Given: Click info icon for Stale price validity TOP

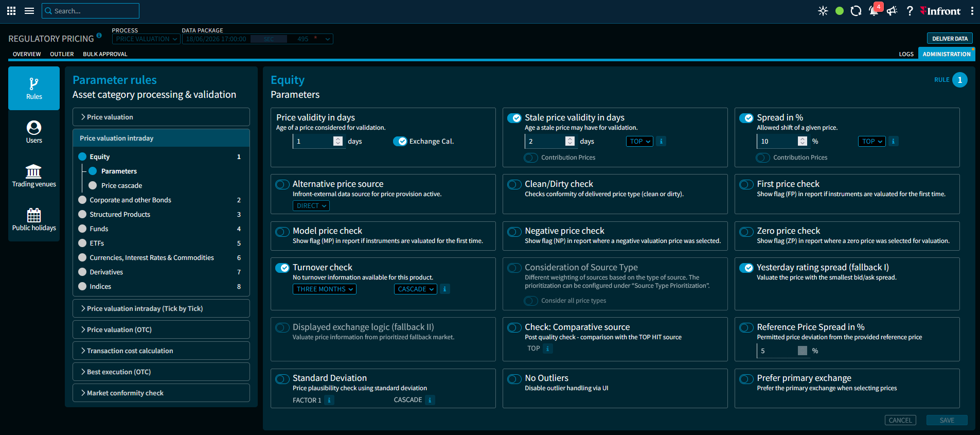Looking at the screenshot, I should (662, 142).
